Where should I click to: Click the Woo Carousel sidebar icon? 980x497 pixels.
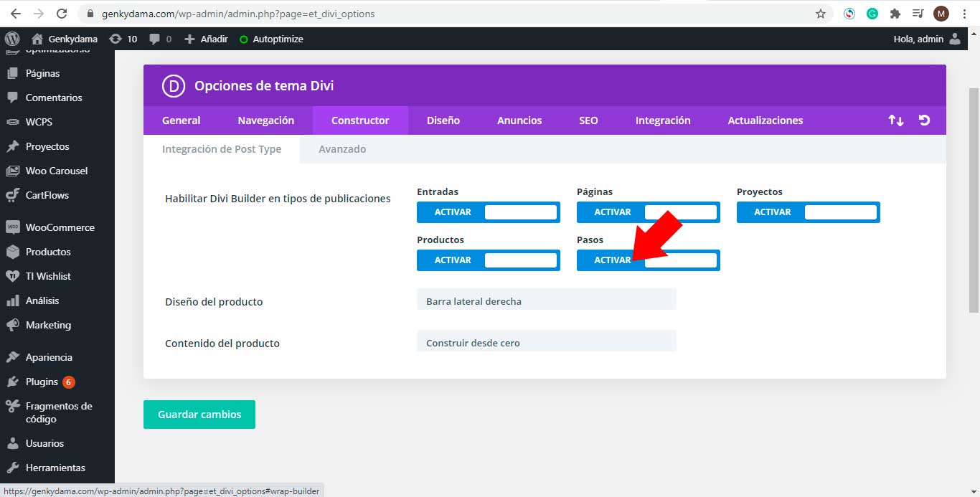(x=12, y=171)
